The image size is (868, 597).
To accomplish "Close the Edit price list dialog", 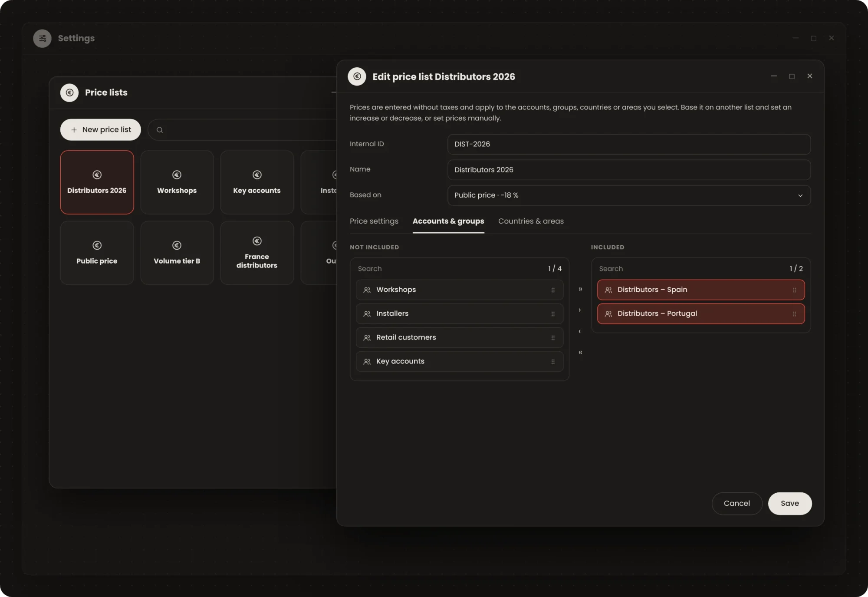I will [x=810, y=76].
